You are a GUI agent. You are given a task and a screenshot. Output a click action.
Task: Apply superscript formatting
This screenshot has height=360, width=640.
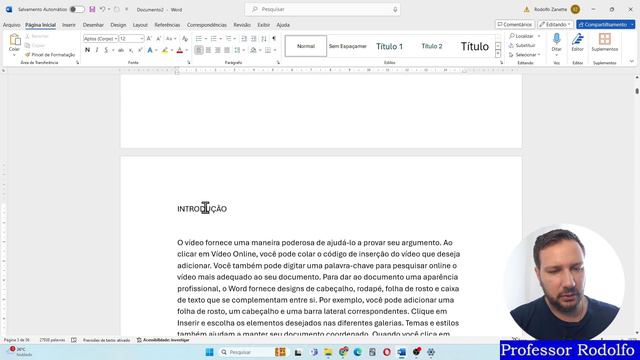140,50
